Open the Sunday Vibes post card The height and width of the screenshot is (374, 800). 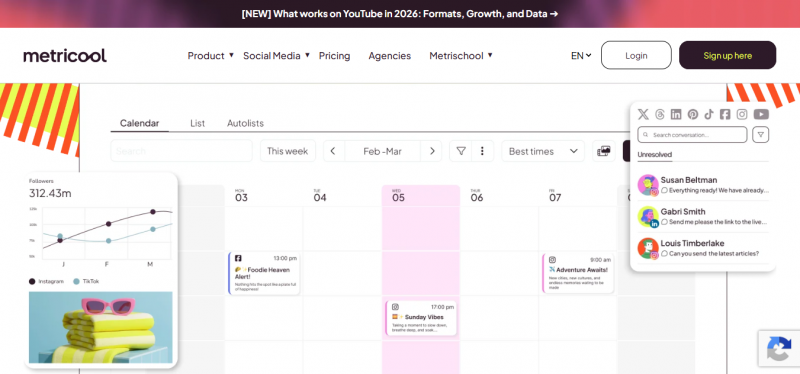click(x=421, y=318)
